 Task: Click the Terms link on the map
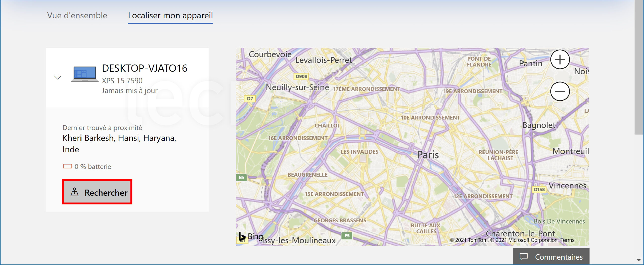568,240
